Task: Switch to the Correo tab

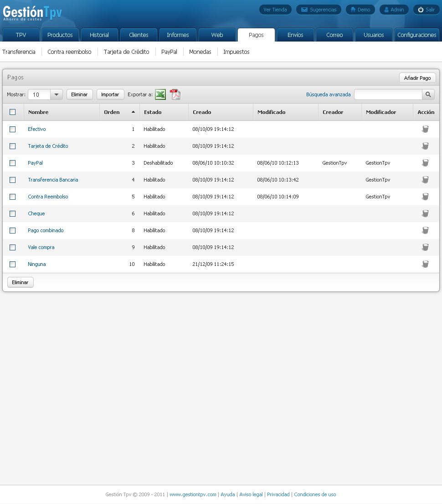Action: tap(334, 35)
